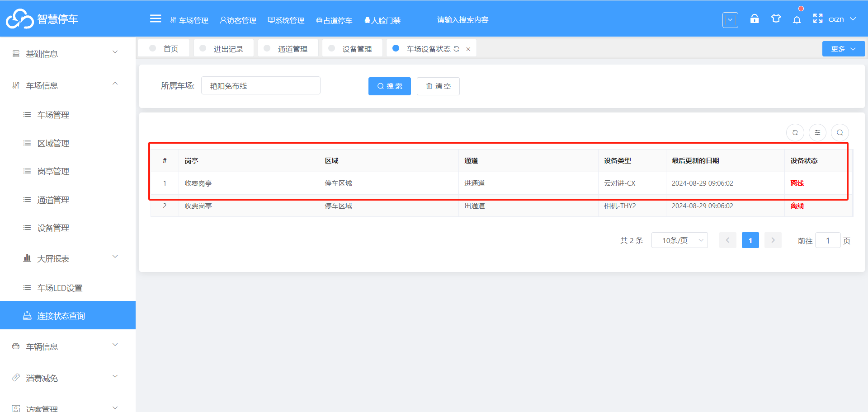This screenshot has width=868, height=412.
Task: Select 连接状态查询 sidebar item
Action: click(68, 315)
